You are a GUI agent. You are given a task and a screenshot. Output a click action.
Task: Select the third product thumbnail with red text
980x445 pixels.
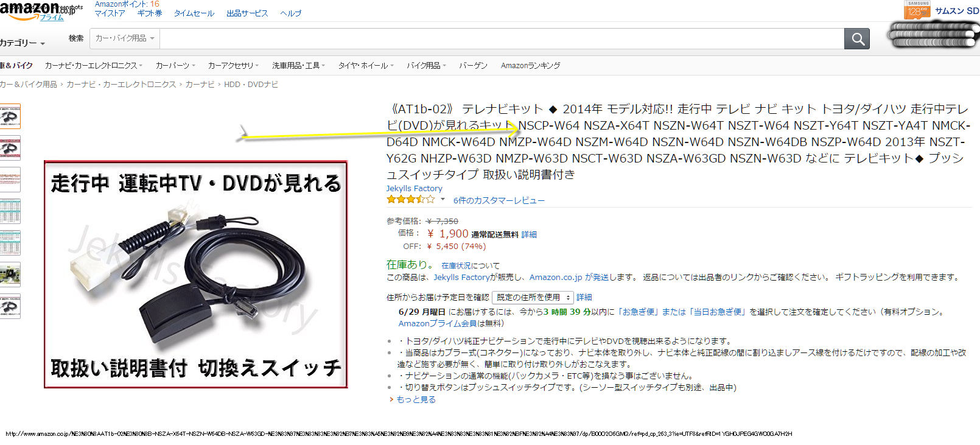click(x=10, y=180)
